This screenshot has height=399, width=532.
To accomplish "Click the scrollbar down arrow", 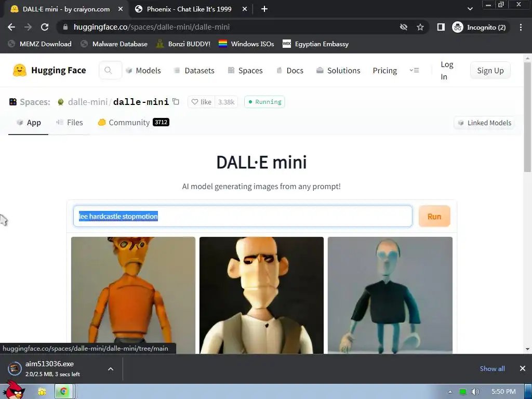I will coord(528,349).
